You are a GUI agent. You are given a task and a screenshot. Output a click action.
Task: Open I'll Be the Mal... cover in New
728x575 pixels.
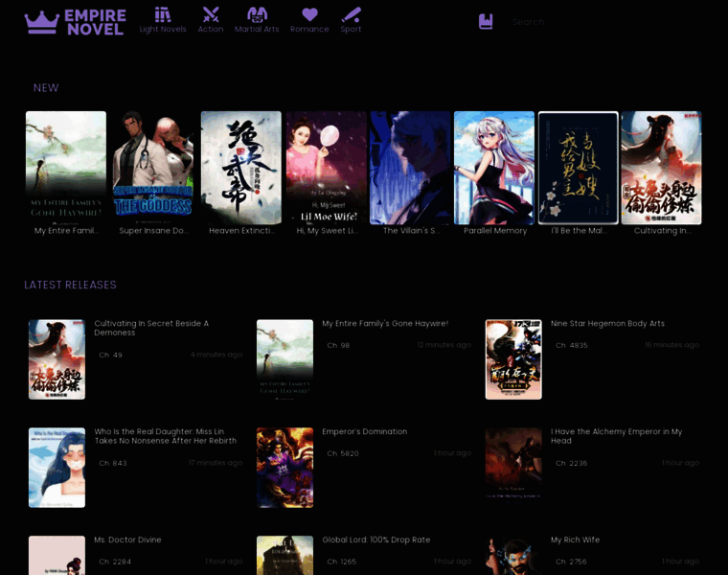click(578, 168)
